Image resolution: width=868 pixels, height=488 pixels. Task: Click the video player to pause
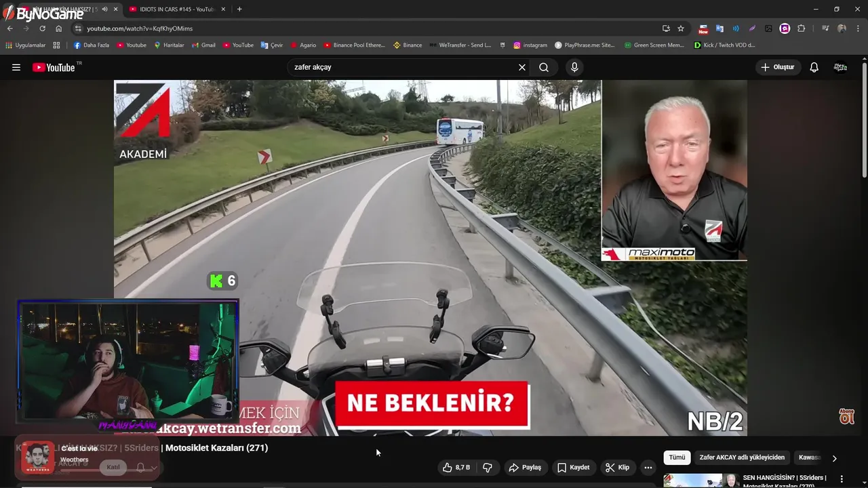pyautogui.click(x=430, y=258)
